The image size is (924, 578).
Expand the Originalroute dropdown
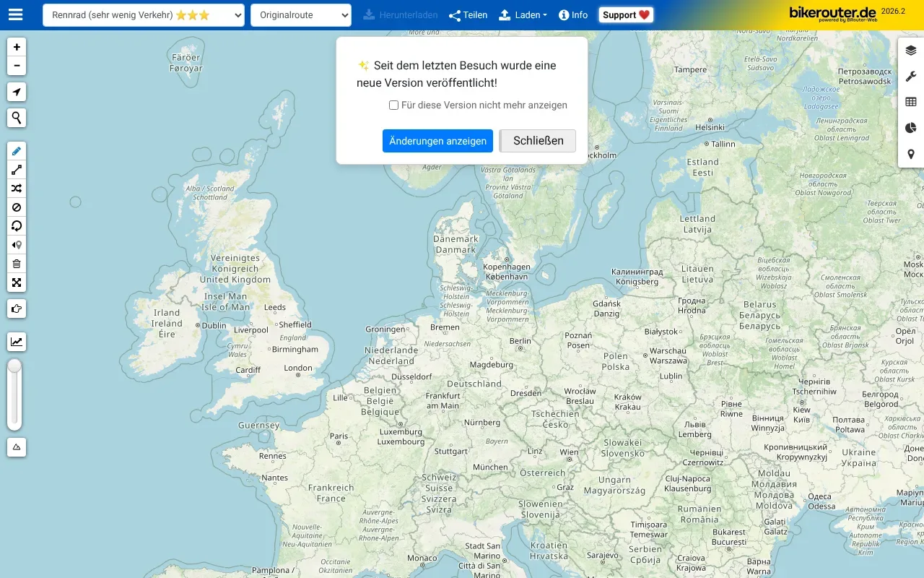[300, 15]
